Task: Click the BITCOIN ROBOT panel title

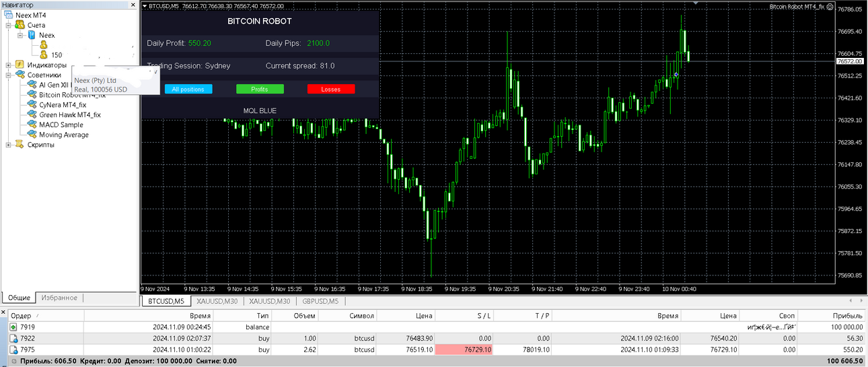Action: [260, 21]
